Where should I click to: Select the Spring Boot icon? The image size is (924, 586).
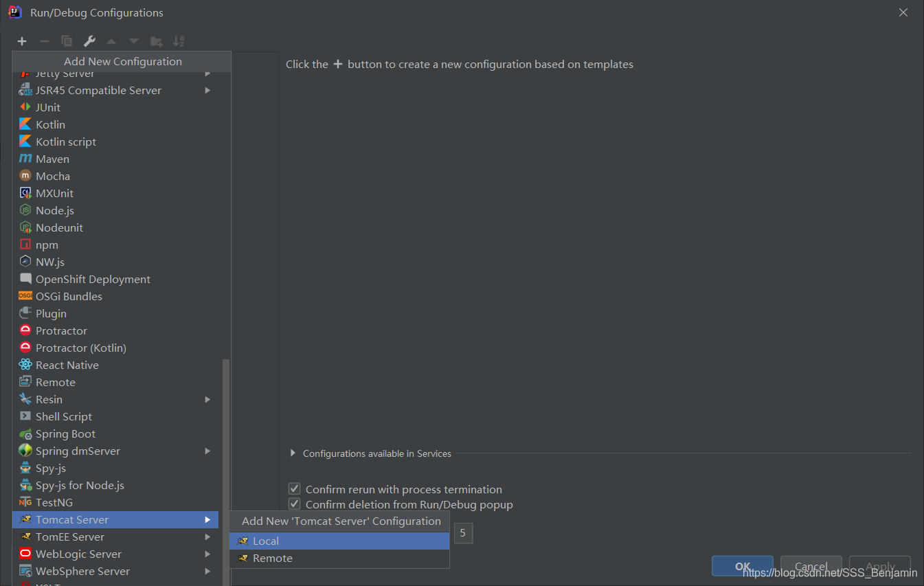click(25, 433)
